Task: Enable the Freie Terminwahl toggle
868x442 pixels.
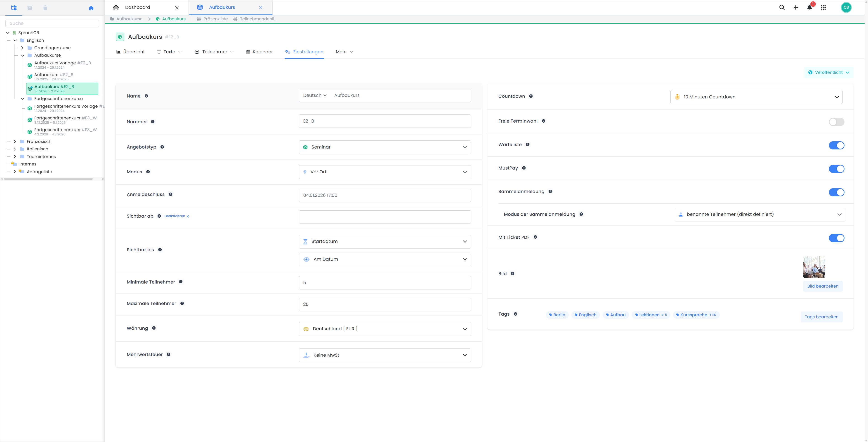Action: pyautogui.click(x=836, y=122)
